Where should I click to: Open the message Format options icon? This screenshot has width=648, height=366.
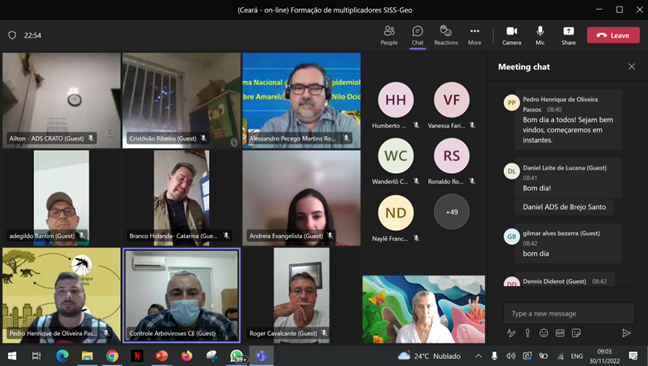511,333
